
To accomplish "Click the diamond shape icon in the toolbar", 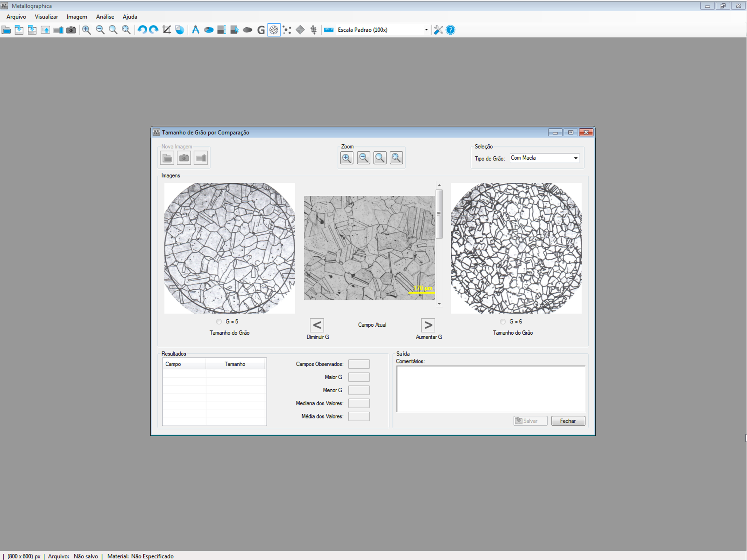I will (x=300, y=30).
